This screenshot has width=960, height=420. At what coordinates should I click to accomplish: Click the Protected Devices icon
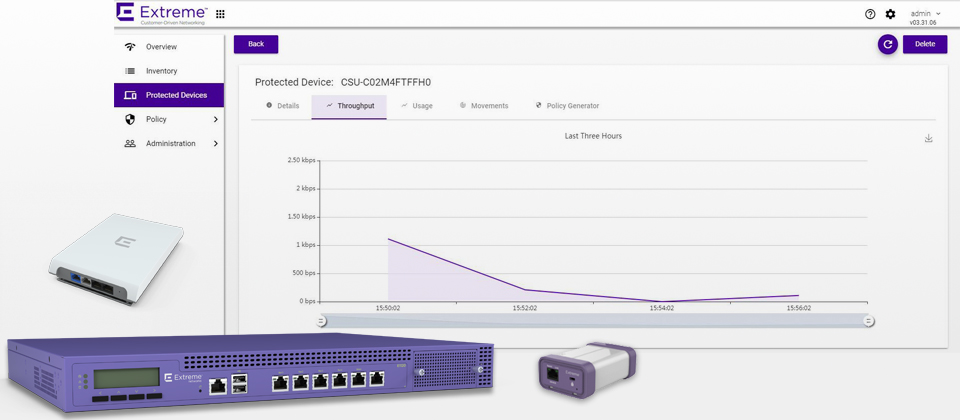130,95
